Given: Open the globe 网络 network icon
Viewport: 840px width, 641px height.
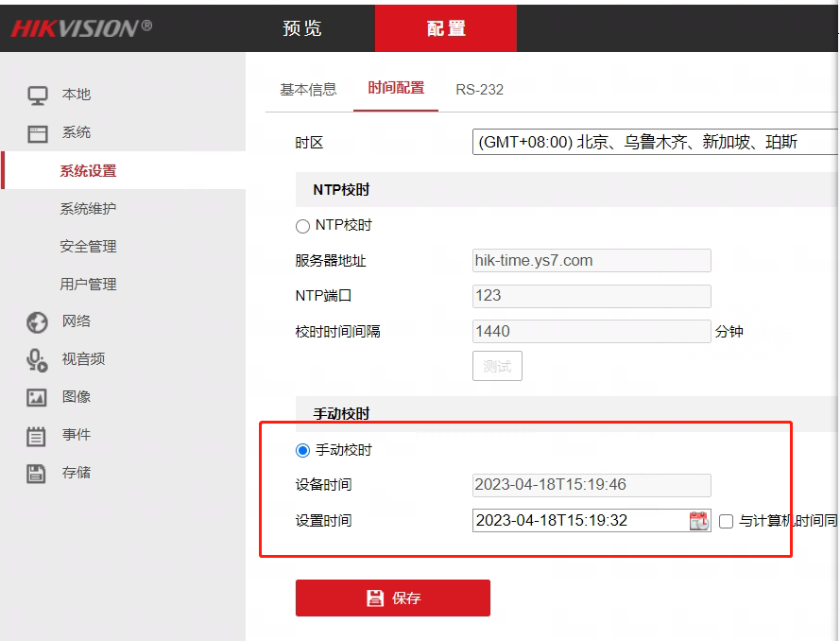Looking at the screenshot, I should (x=37, y=322).
